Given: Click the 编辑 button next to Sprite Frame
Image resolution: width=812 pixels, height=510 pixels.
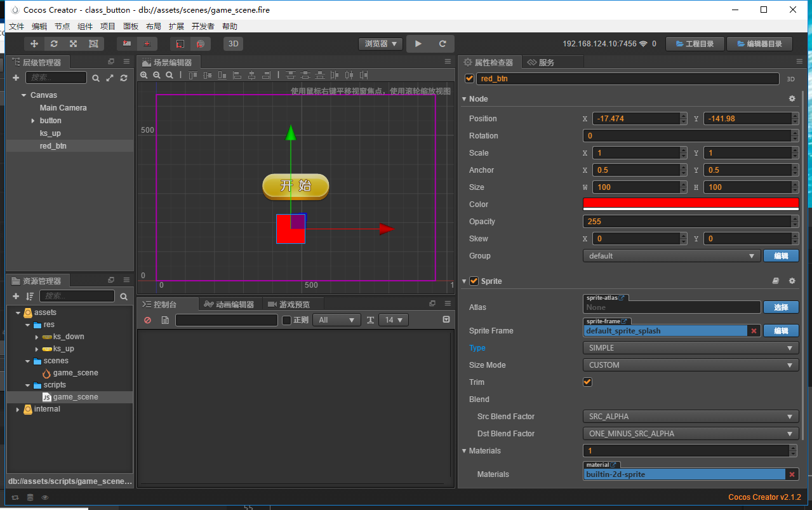Looking at the screenshot, I should (x=781, y=330).
